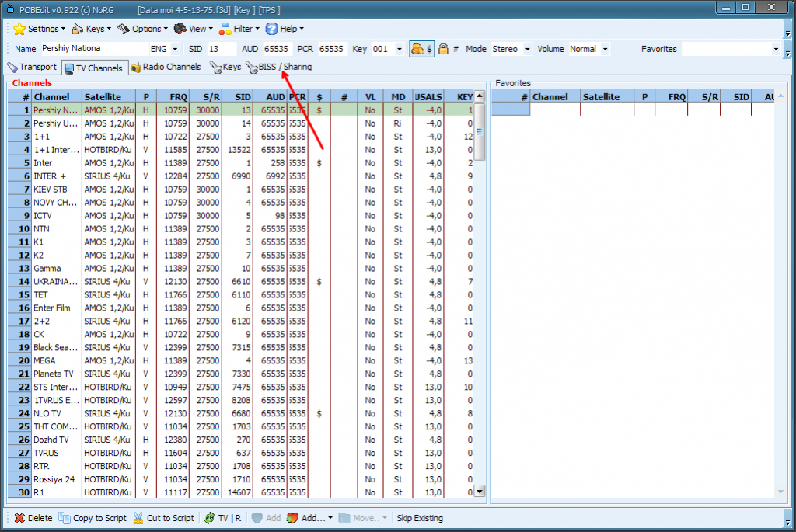Click the POBEdit title bar app icon
The height and width of the screenshot is (532, 796).
pos(10,9)
